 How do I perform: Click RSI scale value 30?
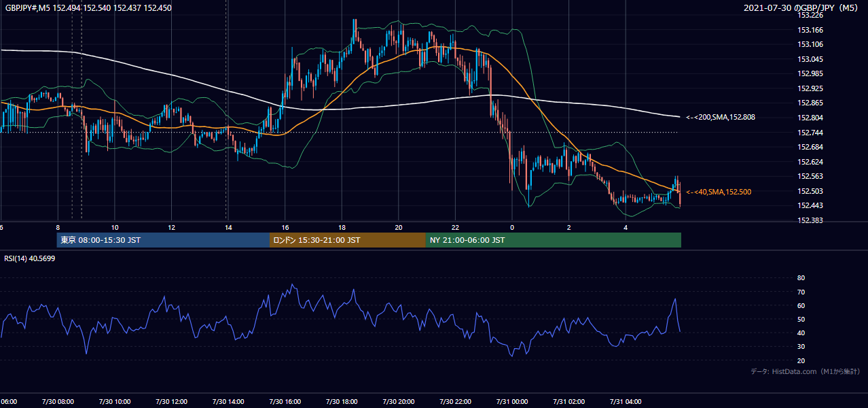click(801, 347)
